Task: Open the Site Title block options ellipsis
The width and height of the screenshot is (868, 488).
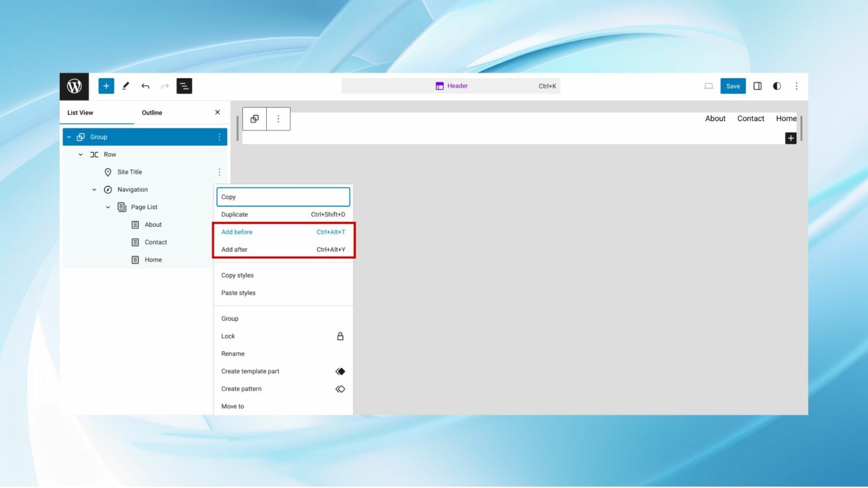Action: pyautogui.click(x=219, y=172)
